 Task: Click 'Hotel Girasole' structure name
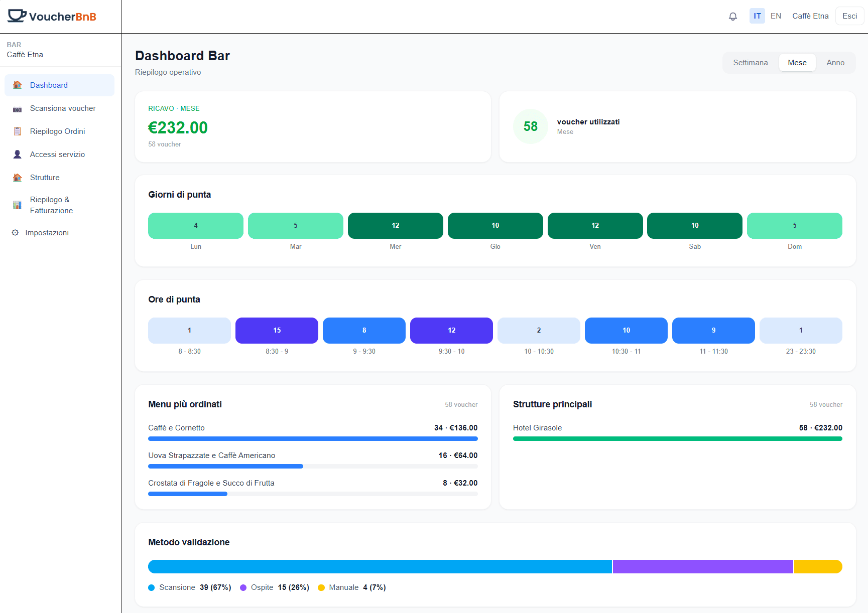click(x=537, y=428)
